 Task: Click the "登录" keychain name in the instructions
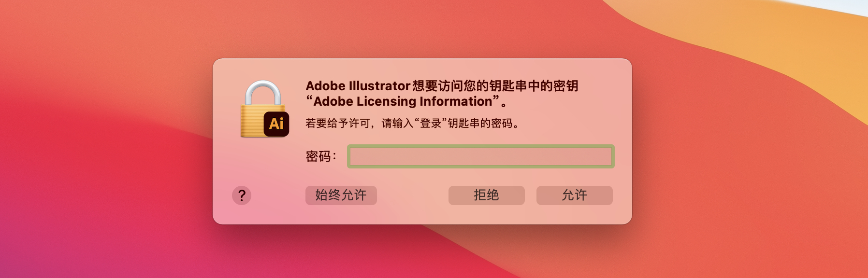pos(431,124)
